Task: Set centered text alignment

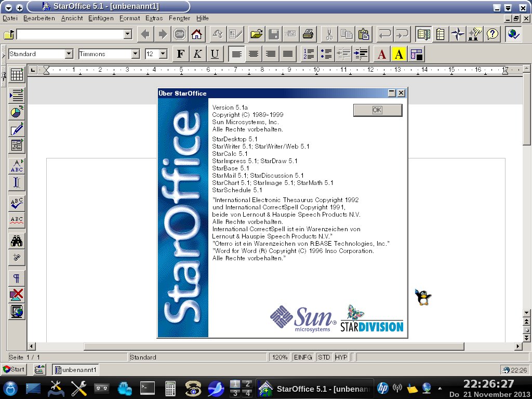Action: pos(254,54)
